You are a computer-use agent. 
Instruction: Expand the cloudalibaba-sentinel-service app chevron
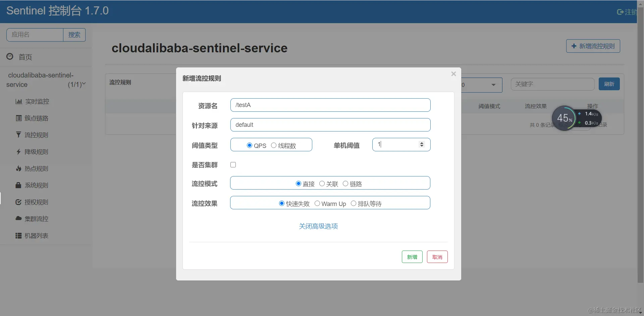pyautogui.click(x=84, y=84)
